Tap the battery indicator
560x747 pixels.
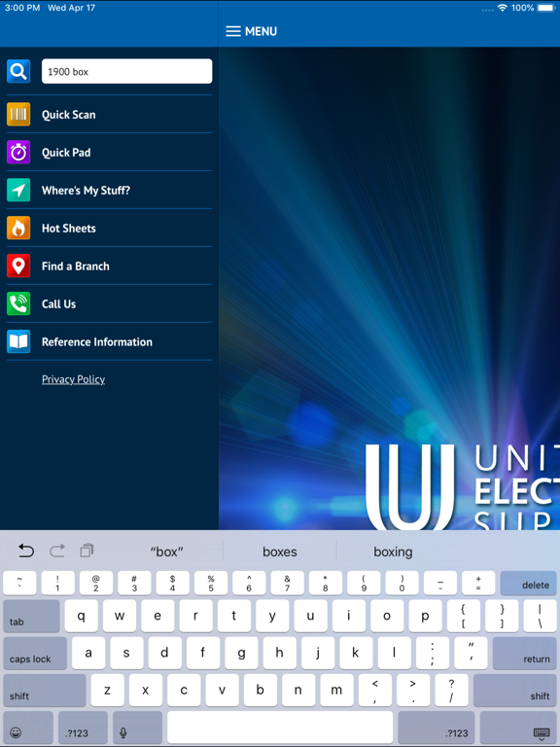click(546, 8)
